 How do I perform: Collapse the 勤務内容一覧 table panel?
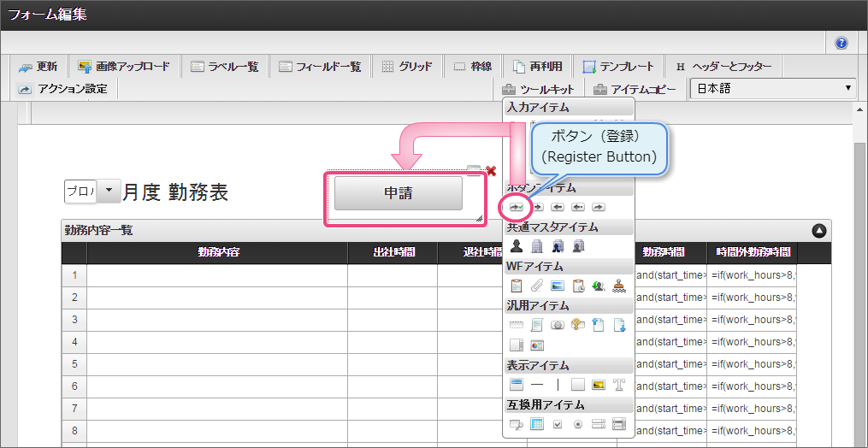click(x=818, y=231)
